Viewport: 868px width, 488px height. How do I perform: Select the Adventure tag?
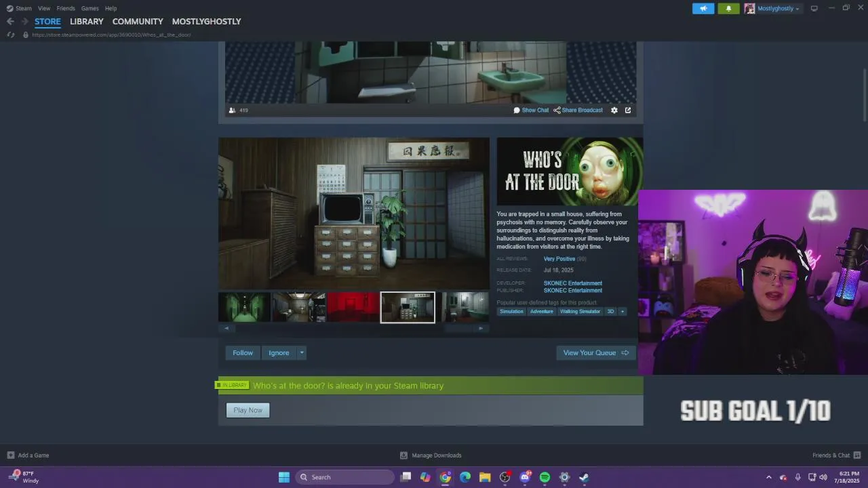(x=541, y=312)
